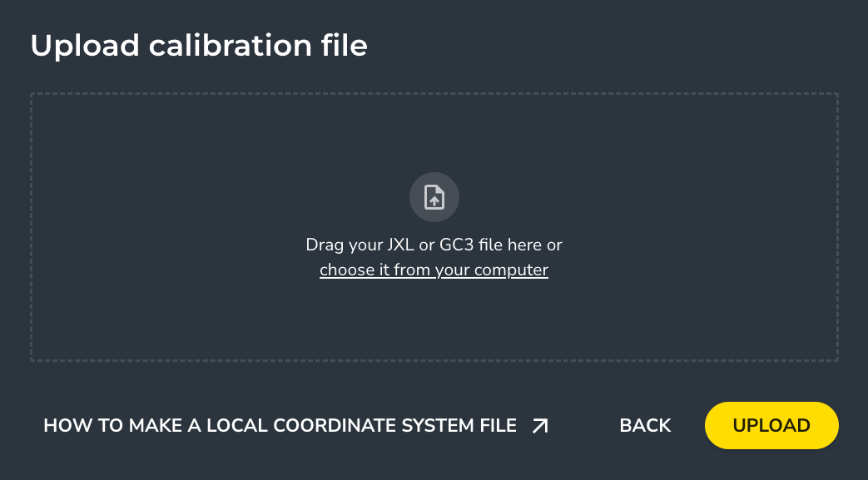Click the dialog title 'Upload calibration file'
The image size is (868, 480).
coord(199,45)
